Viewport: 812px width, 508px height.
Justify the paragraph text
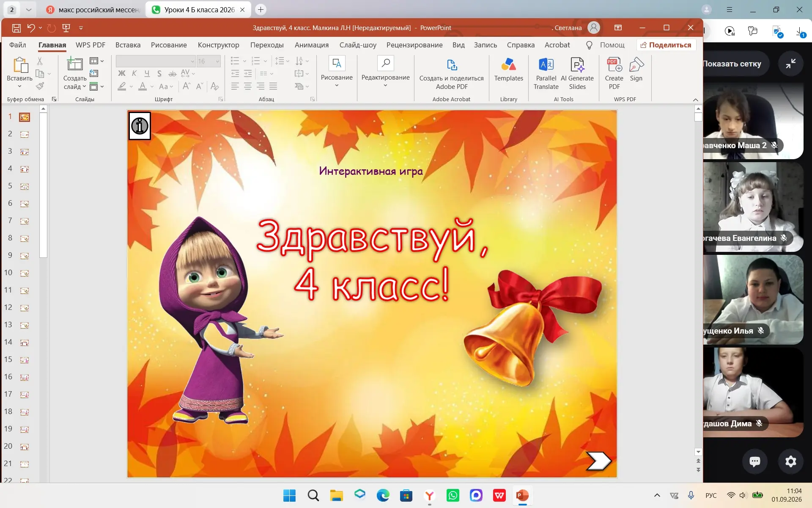(x=273, y=86)
